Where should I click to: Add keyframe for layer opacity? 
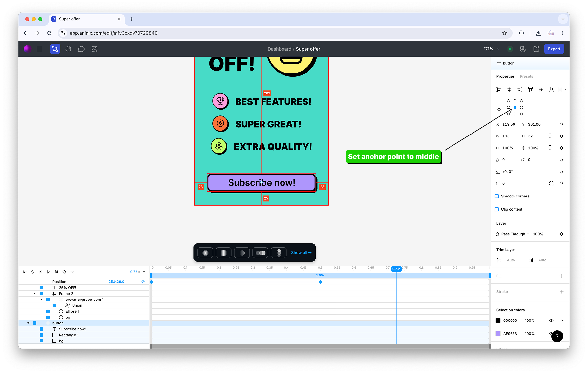562,234
